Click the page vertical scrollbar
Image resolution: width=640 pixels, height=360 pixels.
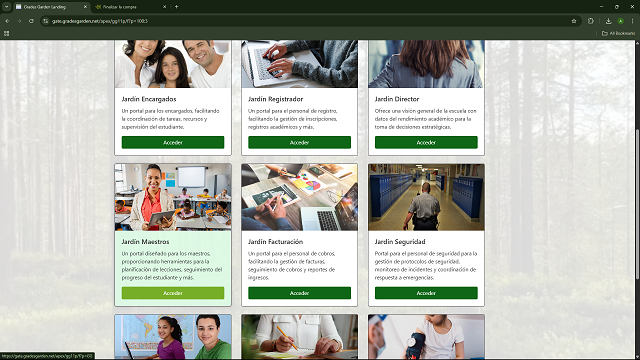(637, 204)
